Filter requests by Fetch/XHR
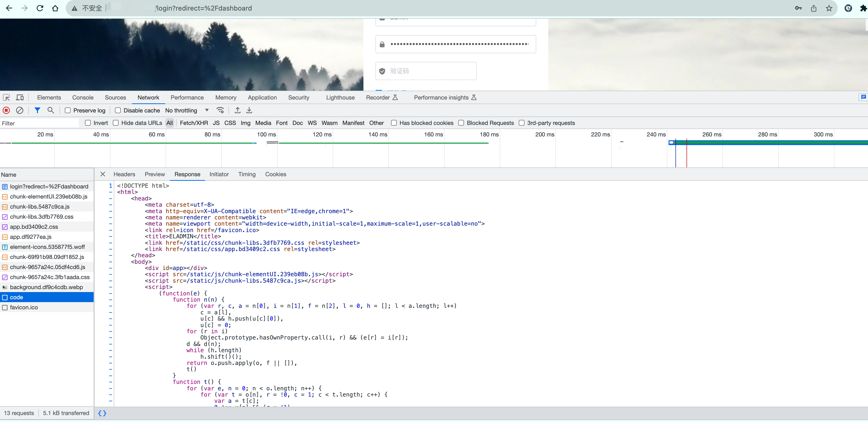The image size is (868, 422). [x=194, y=123]
